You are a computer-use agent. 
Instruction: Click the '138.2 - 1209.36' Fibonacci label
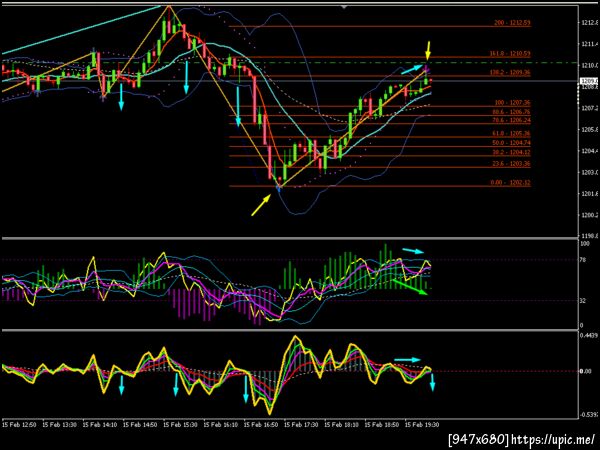pos(510,72)
